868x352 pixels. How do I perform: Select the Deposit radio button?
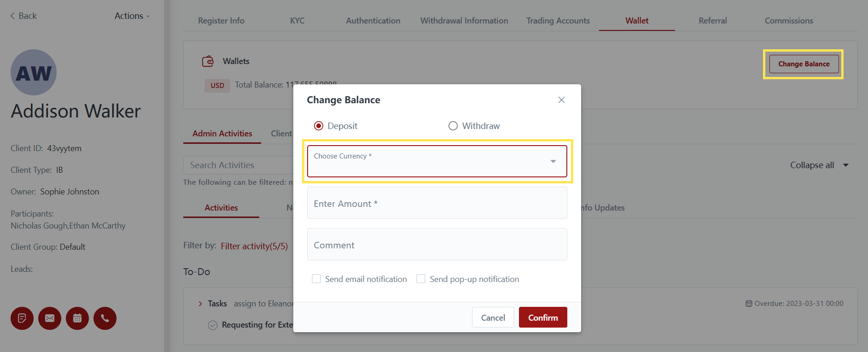(x=319, y=126)
